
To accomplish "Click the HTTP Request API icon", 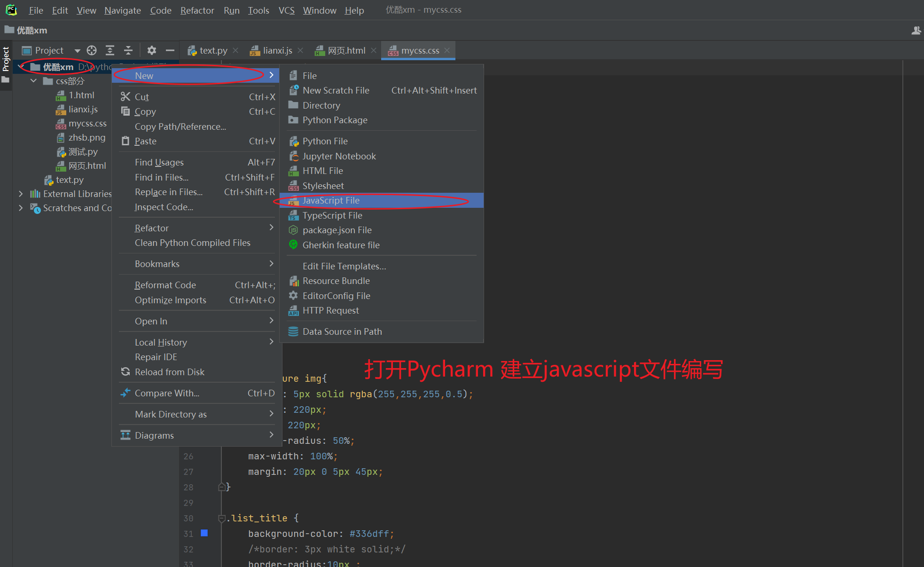I will point(293,310).
